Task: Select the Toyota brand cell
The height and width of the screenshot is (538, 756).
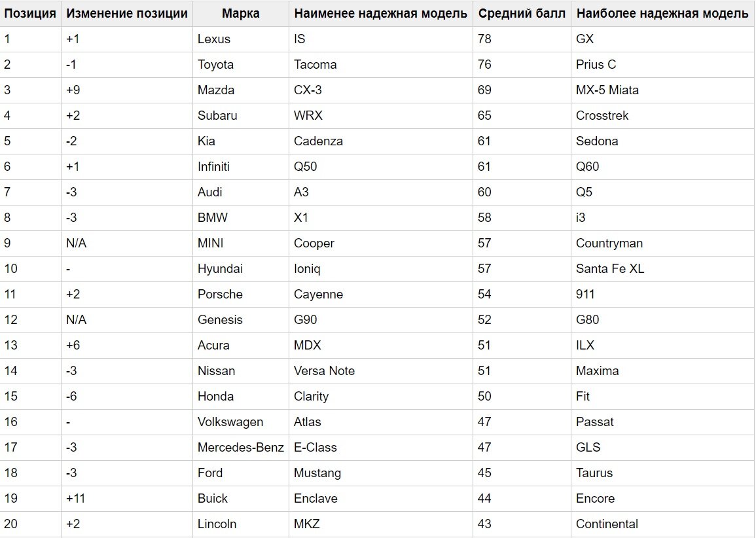Action: tap(241, 65)
